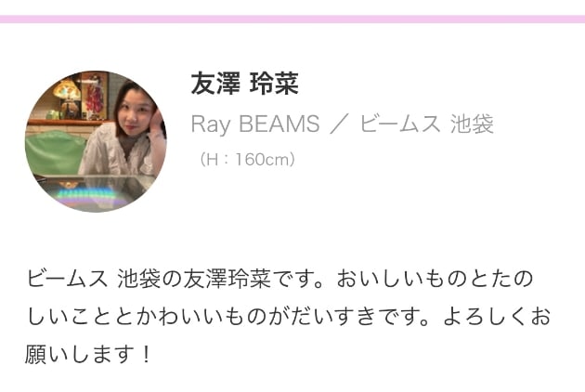The height and width of the screenshot is (392, 585).
Task: Click the final bio line 願いします!
Action: [88, 354]
